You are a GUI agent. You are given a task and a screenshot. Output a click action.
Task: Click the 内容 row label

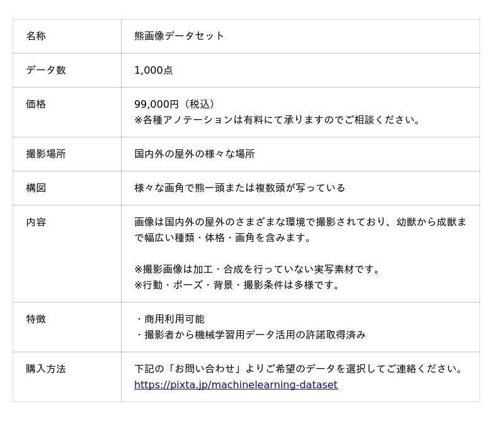(36, 222)
